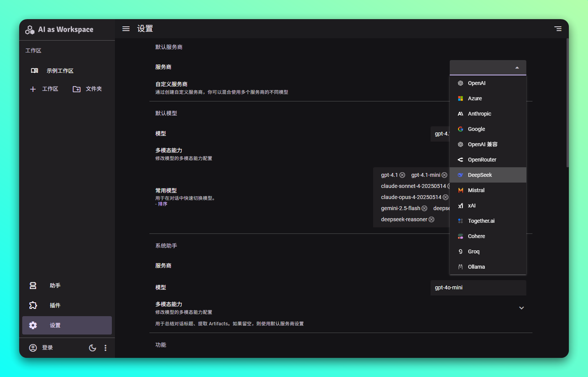The image size is (588, 377).
Task: Click the OpenAI logo icon in dropdown
Action: coord(460,83)
